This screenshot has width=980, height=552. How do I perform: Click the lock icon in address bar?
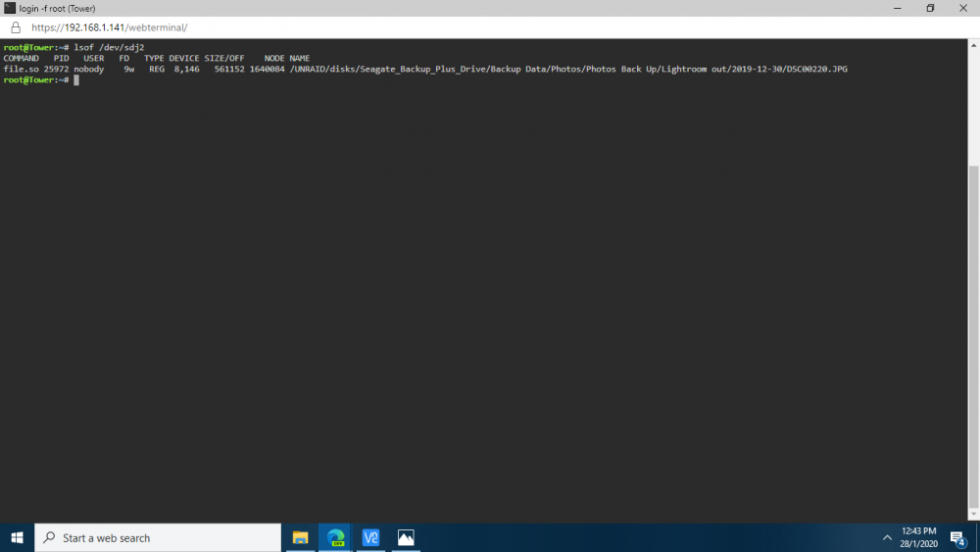click(x=16, y=27)
